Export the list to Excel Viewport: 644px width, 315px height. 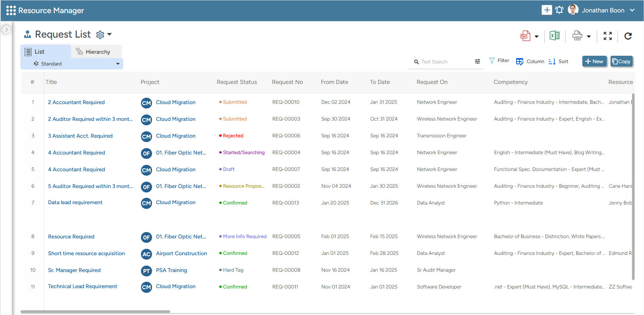point(554,35)
